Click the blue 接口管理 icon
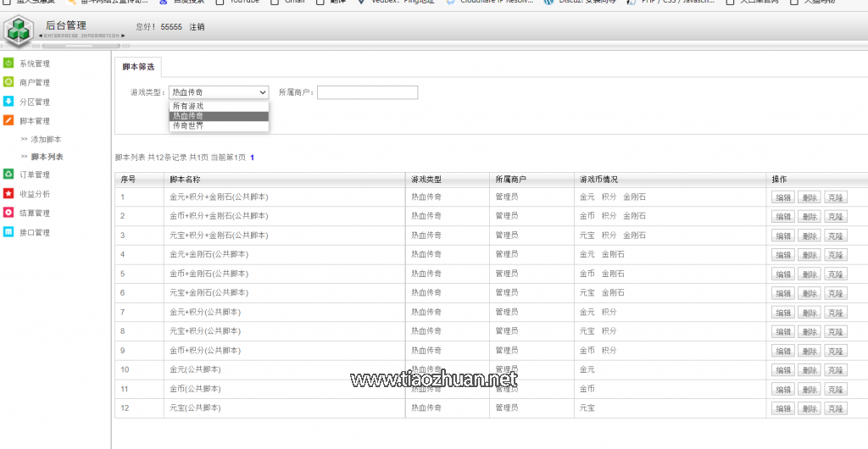 click(8, 232)
